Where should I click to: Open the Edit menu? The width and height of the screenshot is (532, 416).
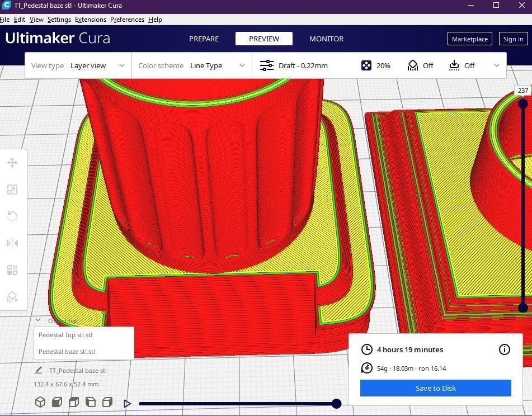[x=20, y=20]
